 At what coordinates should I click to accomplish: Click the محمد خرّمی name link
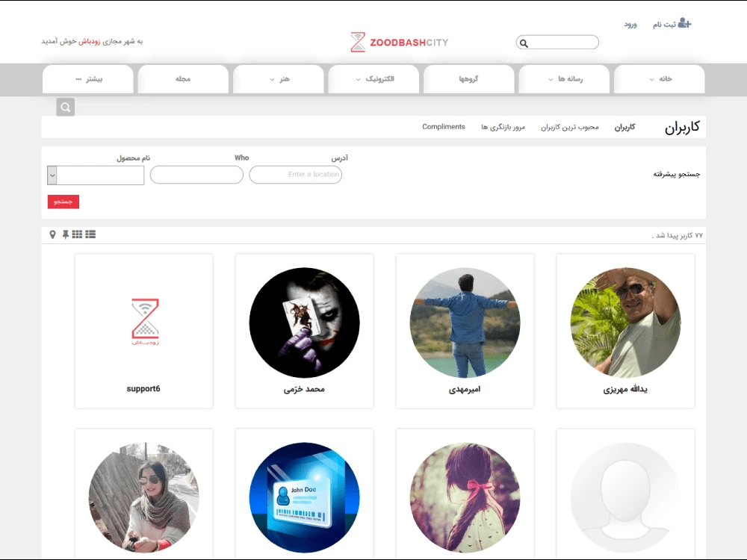(x=304, y=389)
